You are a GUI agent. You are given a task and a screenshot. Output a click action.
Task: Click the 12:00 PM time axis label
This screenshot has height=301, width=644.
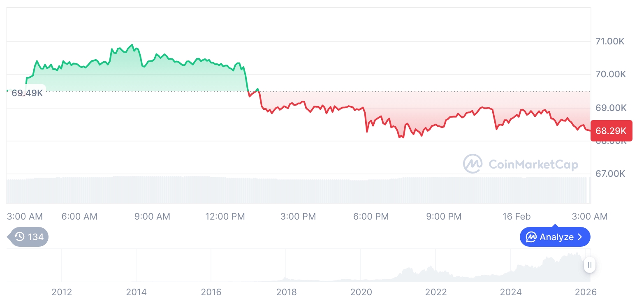click(225, 216)
